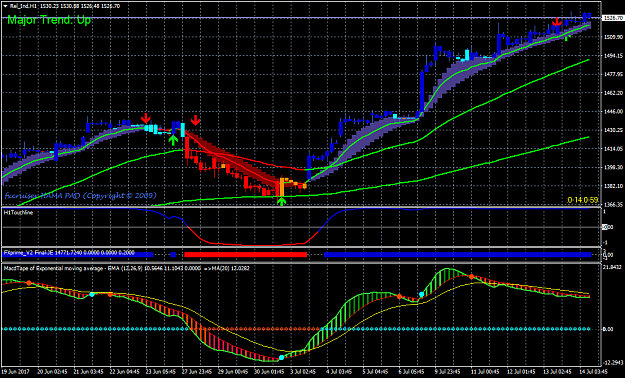The height and width of the screenshot is (378, 625).
Task: Click the Fxprime_V2 Final indicator label
Action: click(x=69, y=253)
